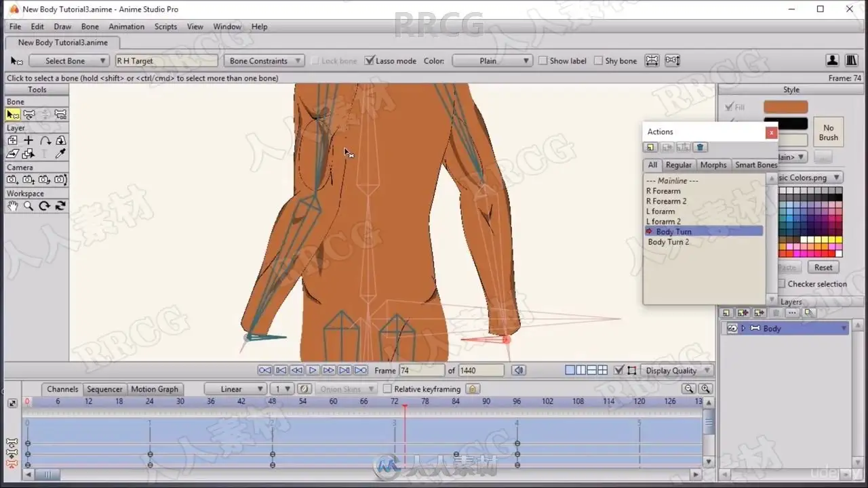Click the delete action trash icon

click(x=701, y=147)
